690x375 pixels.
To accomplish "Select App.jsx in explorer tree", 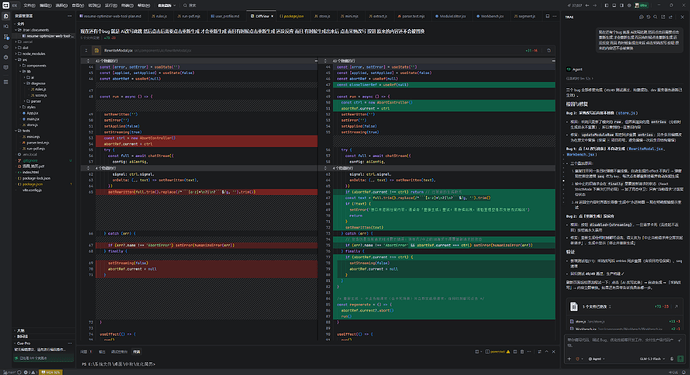I will 33,113.
